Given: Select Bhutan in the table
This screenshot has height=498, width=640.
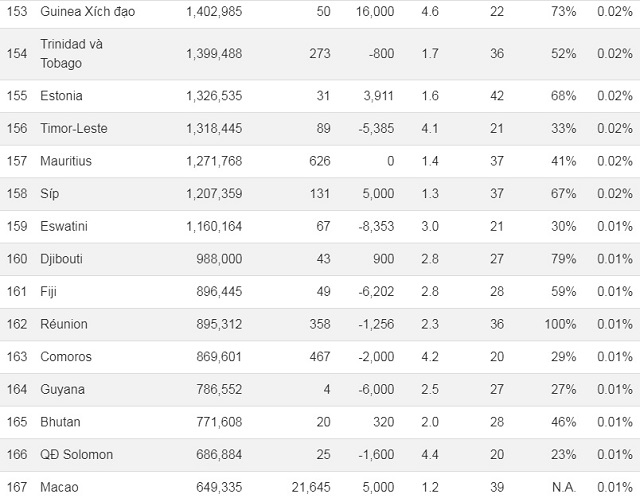Looking at the screenshot, I should click(x=60, y=422).
